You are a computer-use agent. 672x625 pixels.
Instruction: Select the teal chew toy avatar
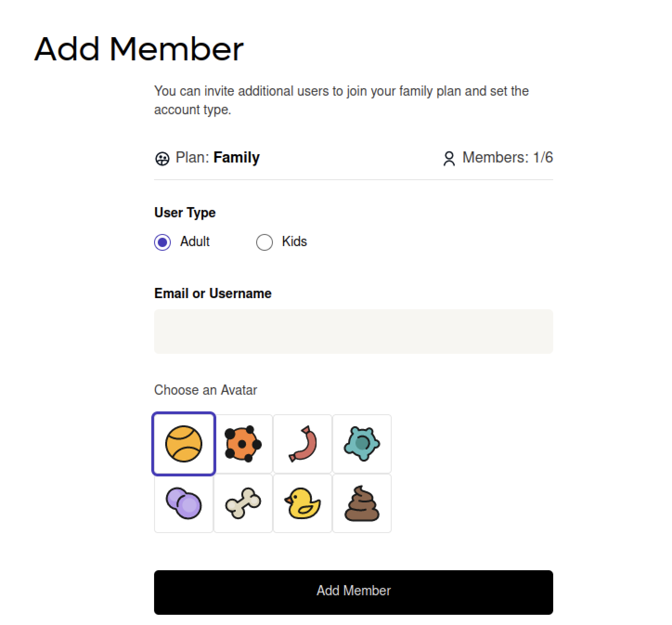click(362, 444)
